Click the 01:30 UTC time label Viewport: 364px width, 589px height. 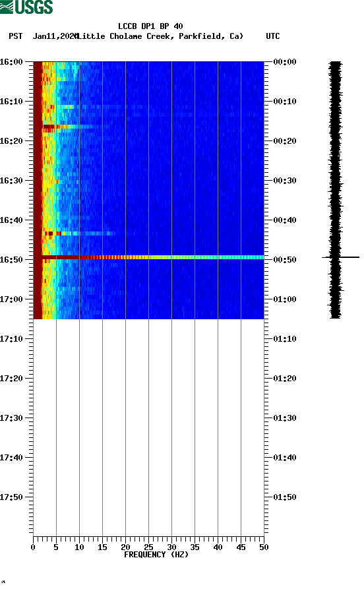pos(285,418)
